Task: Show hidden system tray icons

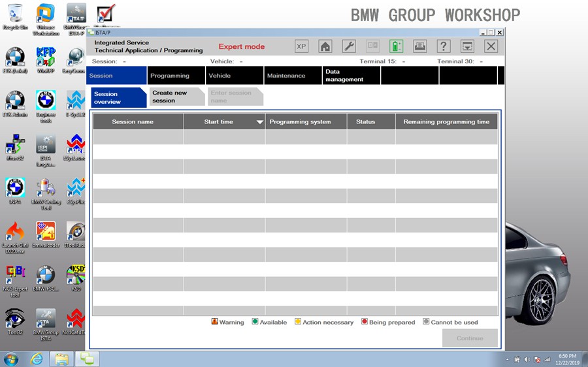Action: pos(508,360)
